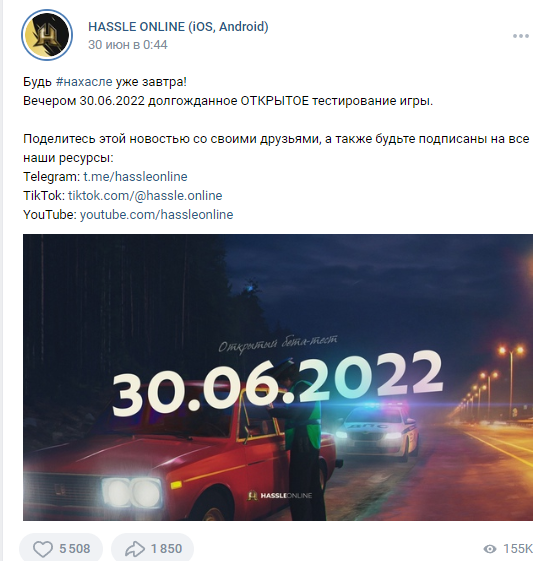Click the police car in the image
The height and width of the screenshot is (561, 550).
377,431
